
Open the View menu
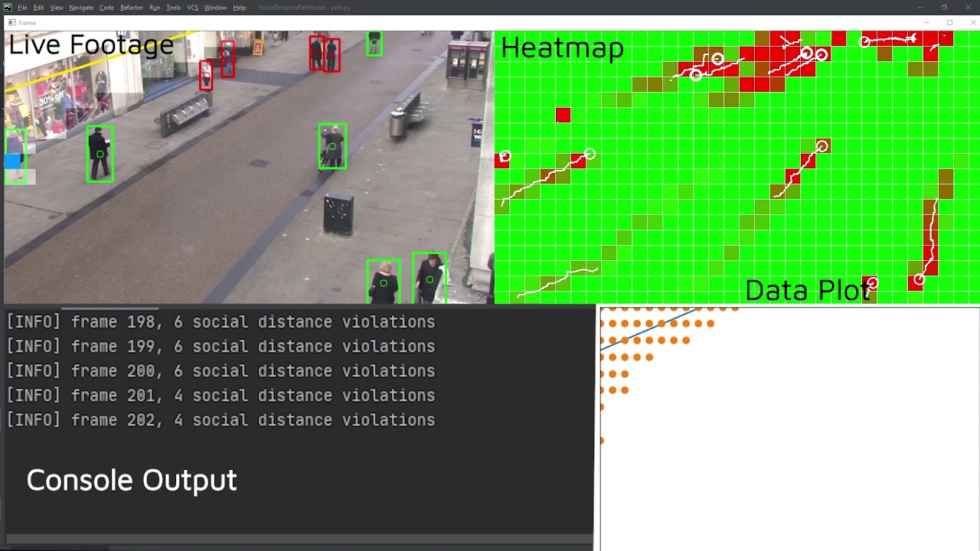tap(57, 8)
